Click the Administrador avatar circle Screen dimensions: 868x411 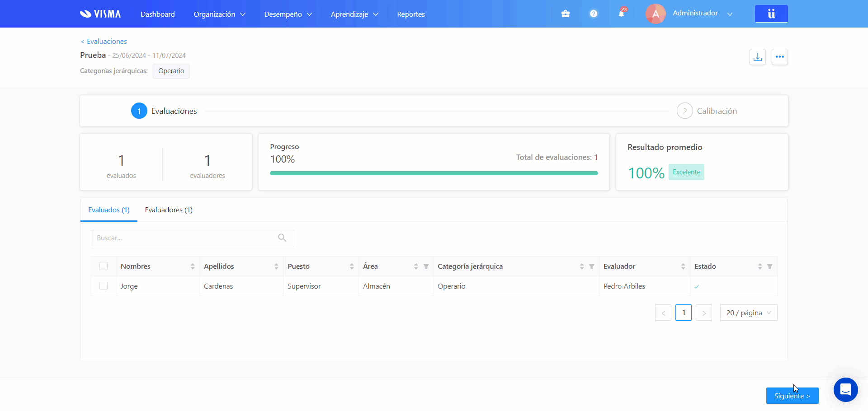coord(656,14)
